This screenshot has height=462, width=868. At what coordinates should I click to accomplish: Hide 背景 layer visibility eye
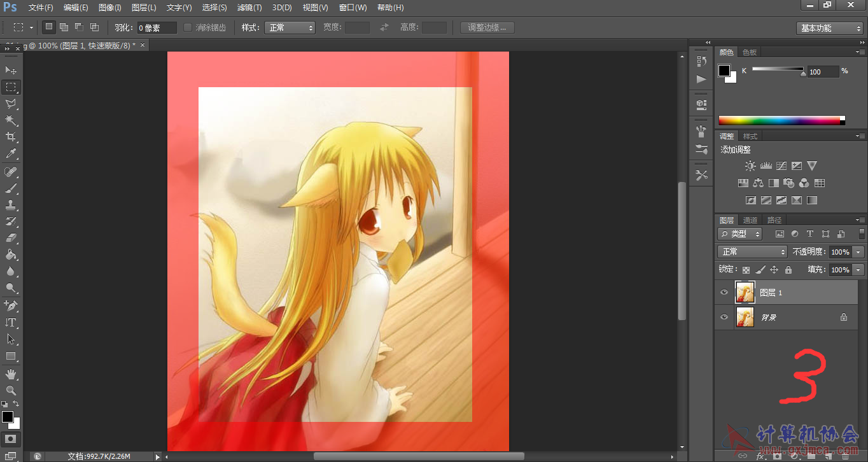tap(724, 317)
